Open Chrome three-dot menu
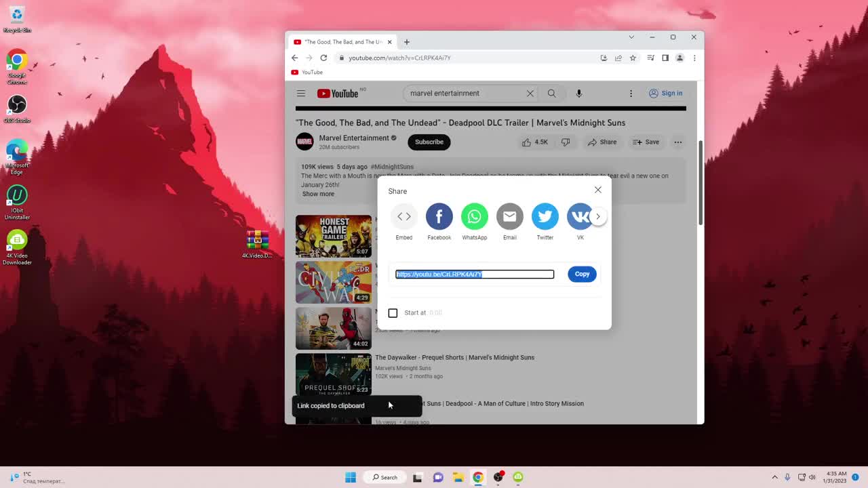 pos(694,58)
